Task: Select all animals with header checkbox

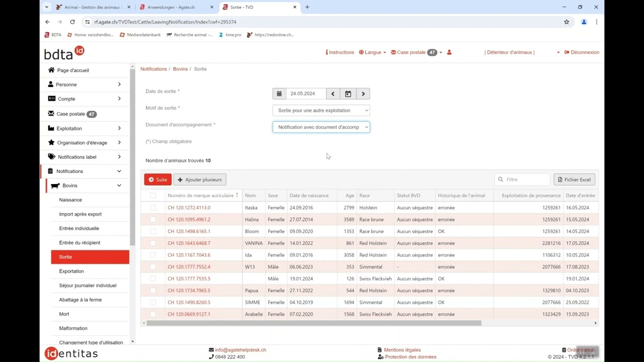Action: [153, 196]
